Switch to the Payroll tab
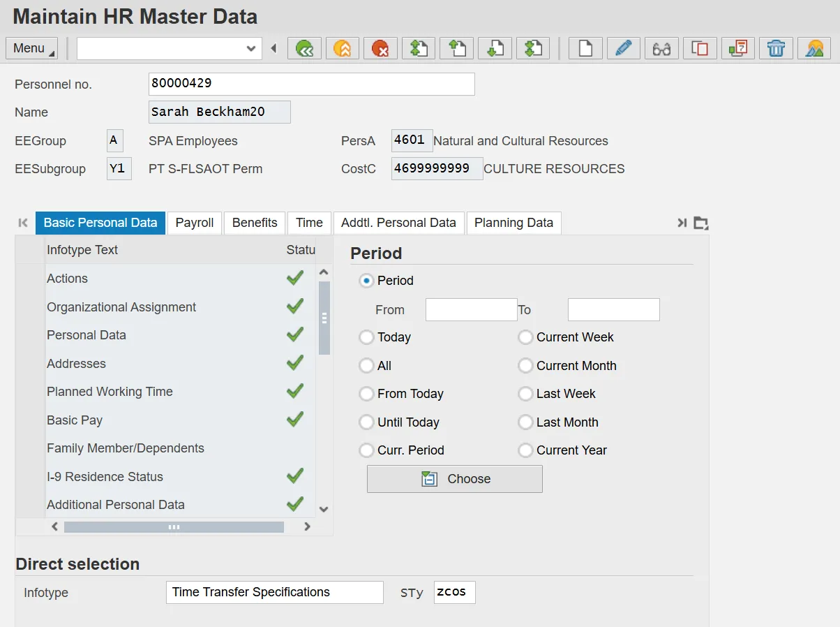The width and height of the screenshot is (840, 627). (x=195, y=223)
